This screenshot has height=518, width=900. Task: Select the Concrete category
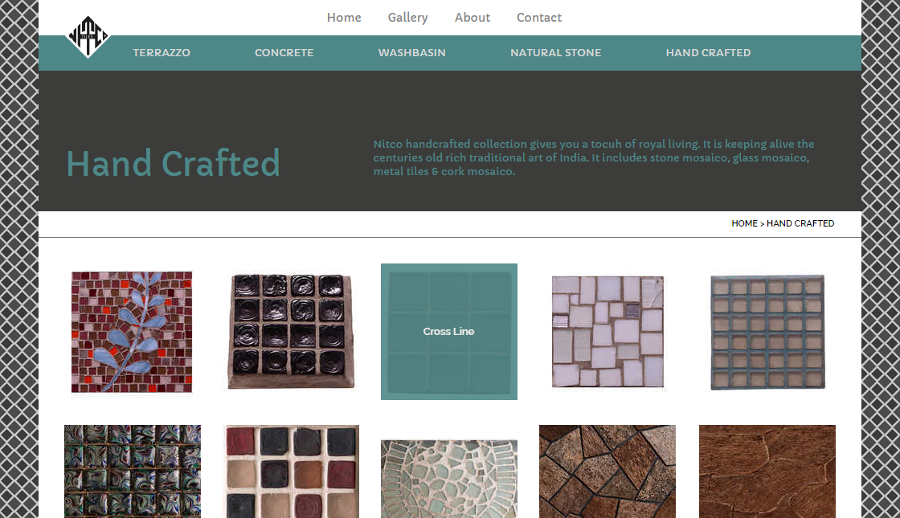284,52
